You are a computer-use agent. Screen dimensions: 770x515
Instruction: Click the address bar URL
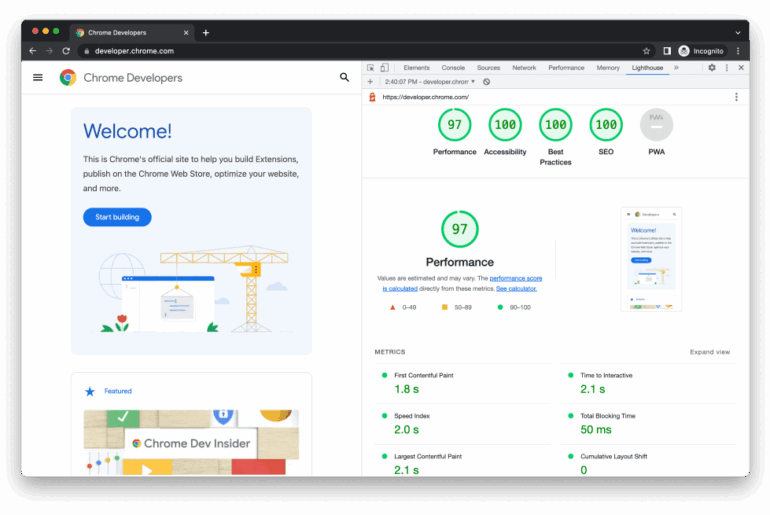[134, 51]
